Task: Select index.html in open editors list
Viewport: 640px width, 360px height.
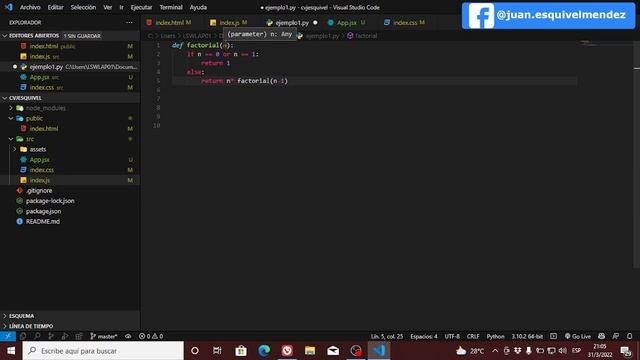Action: pos(70,46)
